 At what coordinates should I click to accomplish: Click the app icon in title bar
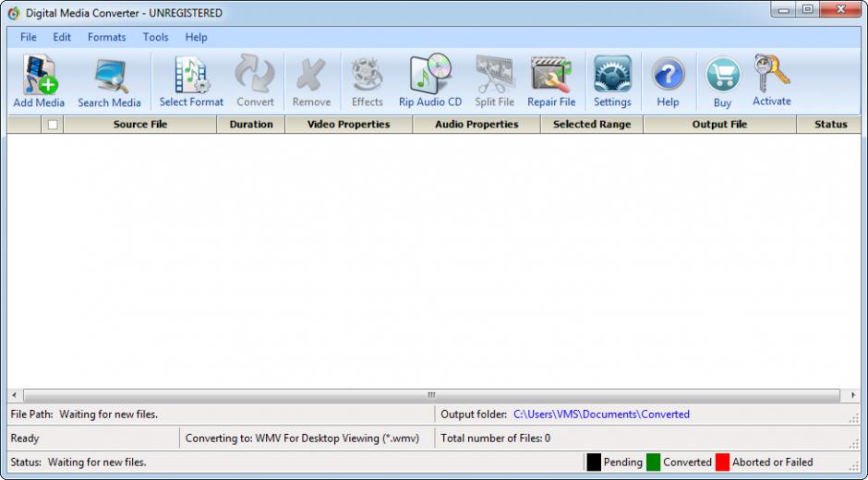pyautogui.click(x=14, y=13)
